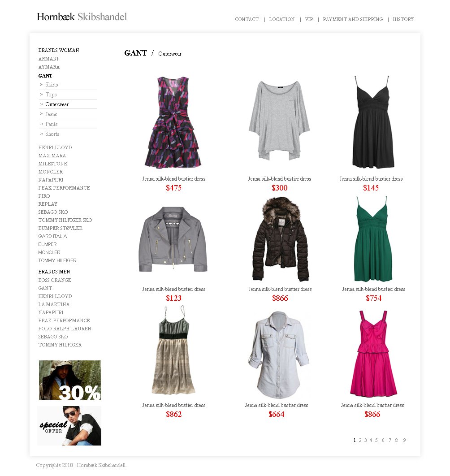Open the 30% discount banner
Viewport: 450px width, 476px height.
click(70, 380)
